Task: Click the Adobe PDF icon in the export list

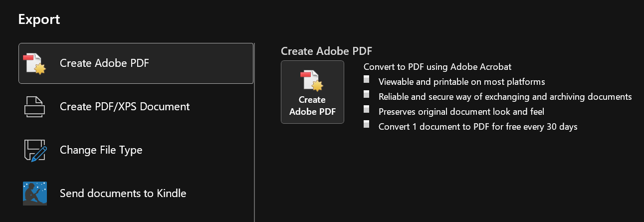Action: (x=34, y=63)
